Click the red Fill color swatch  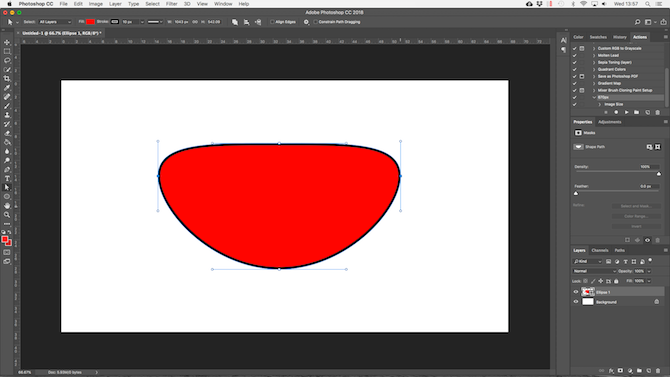point(90,22)
